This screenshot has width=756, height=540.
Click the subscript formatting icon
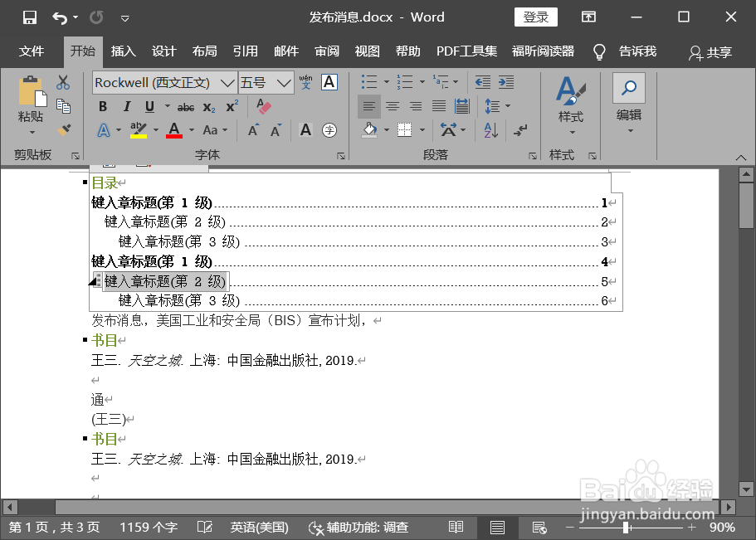pyautogui.click(x=209, y=106)
